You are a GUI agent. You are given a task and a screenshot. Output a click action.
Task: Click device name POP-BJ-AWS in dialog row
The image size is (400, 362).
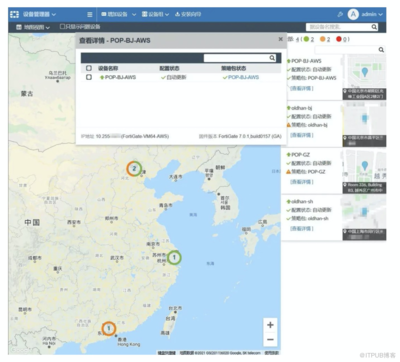(x=120, y=77)
